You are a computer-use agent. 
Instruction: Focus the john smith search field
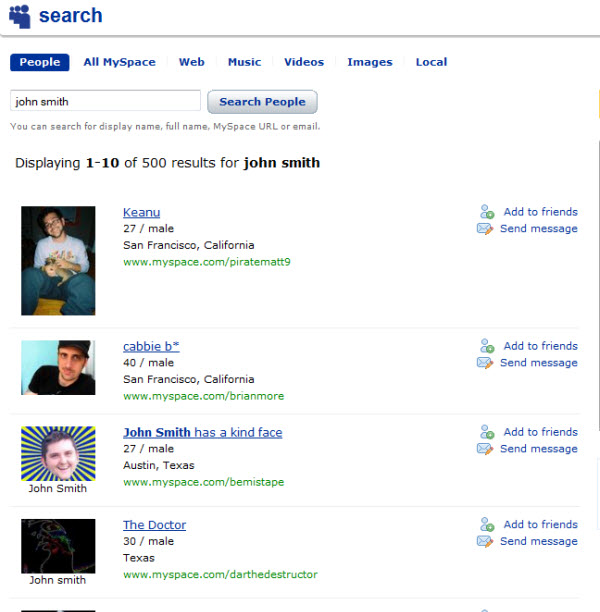(x=105, y=101)
